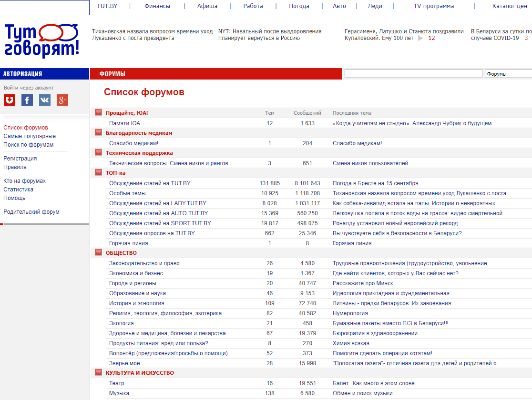Open the 'Тут говорят!' logo
532x400 pixels.
(42, 40)
